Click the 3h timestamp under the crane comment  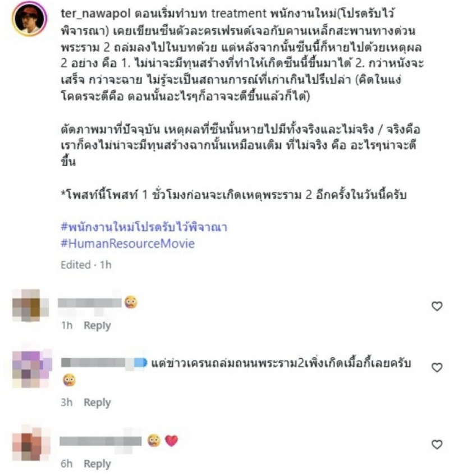(x=66, y=402)
